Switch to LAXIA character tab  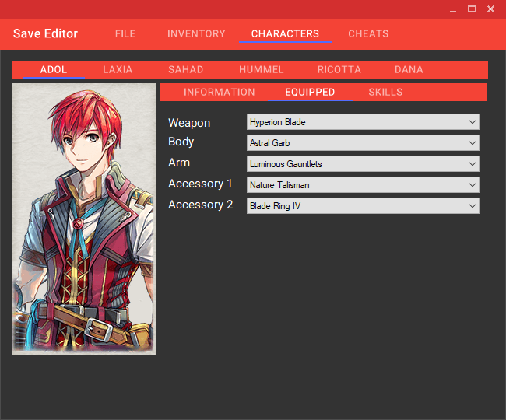click(118, 70)
